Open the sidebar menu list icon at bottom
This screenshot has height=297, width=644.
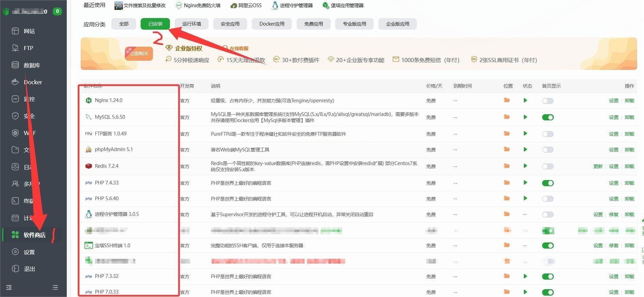55,287
